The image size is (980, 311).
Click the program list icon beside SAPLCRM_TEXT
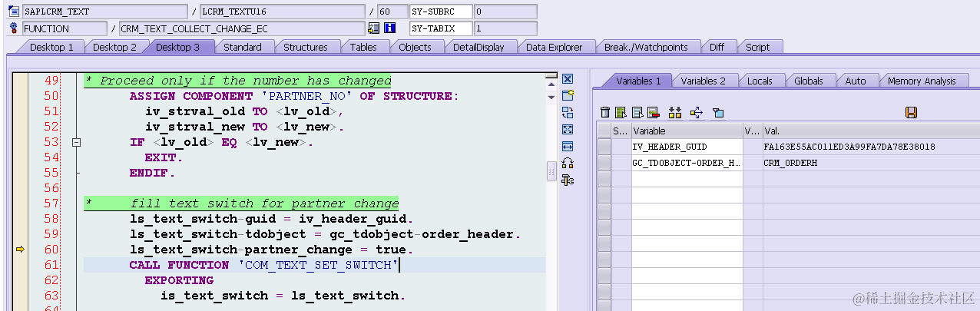[x=13, y=12]
